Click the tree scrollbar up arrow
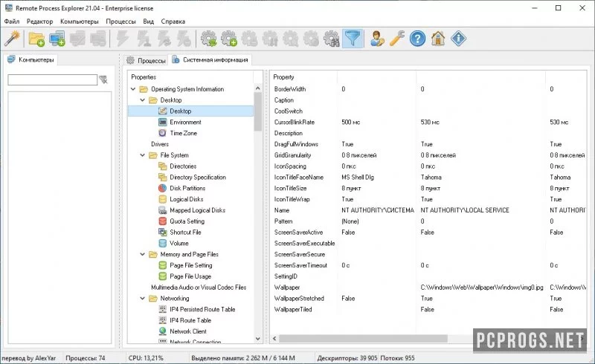Viewport: 595px width, 364px height. tap(258, 88)
